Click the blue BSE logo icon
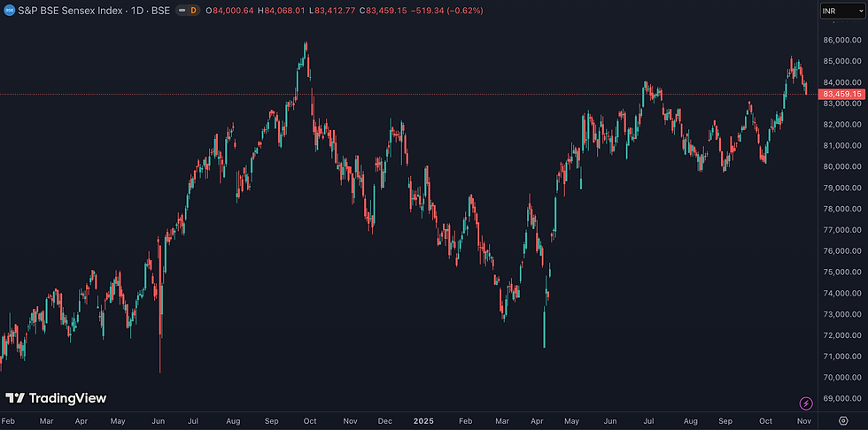 10,11
